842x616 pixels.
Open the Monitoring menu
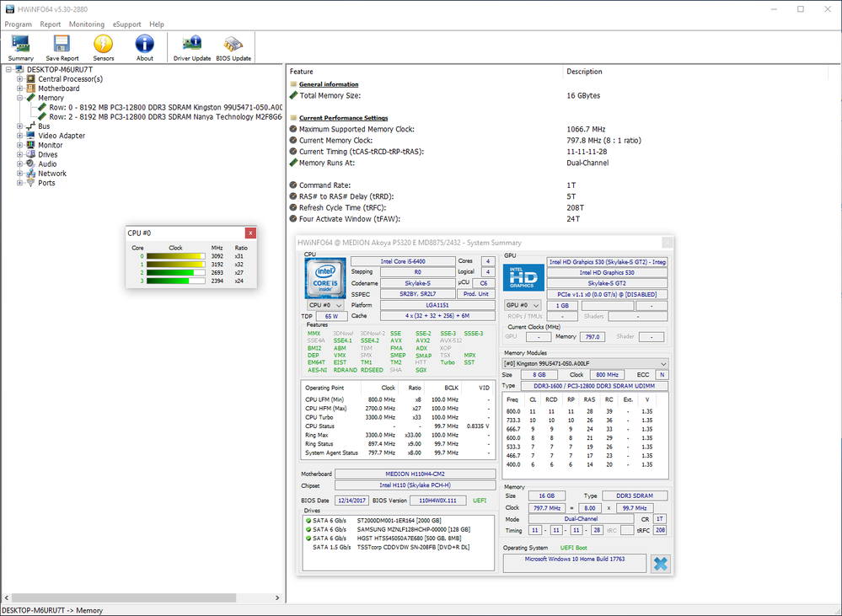[x=87, y=24]
